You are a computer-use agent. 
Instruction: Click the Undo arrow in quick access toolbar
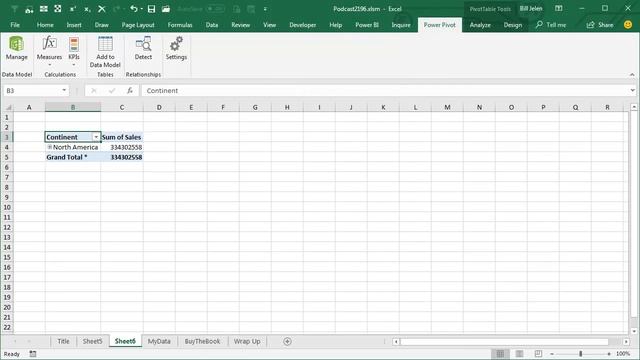(133, 9)
